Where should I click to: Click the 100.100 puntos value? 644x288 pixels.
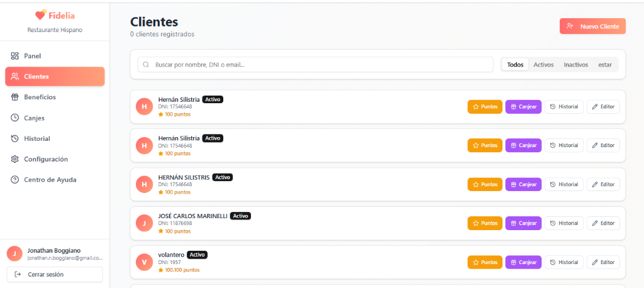[182, 270]
